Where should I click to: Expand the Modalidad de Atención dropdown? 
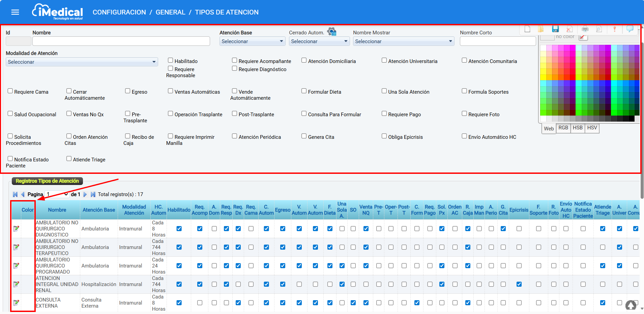(x=82, y=62)
